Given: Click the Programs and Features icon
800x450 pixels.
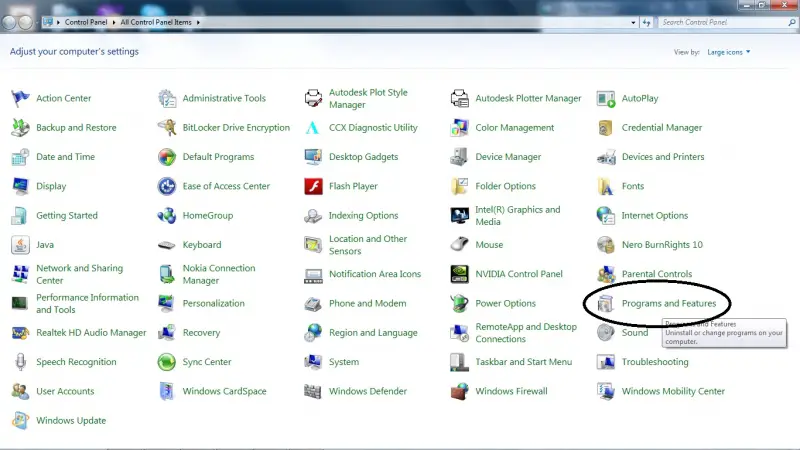Looking at the screenshot, I should 605,303.
